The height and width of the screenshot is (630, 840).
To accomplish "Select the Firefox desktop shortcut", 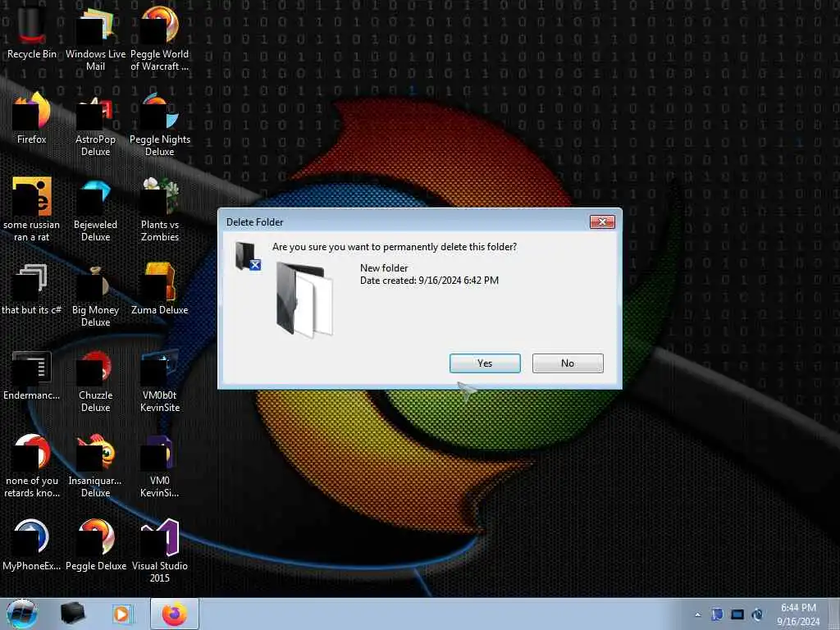I will pos(32,118).
